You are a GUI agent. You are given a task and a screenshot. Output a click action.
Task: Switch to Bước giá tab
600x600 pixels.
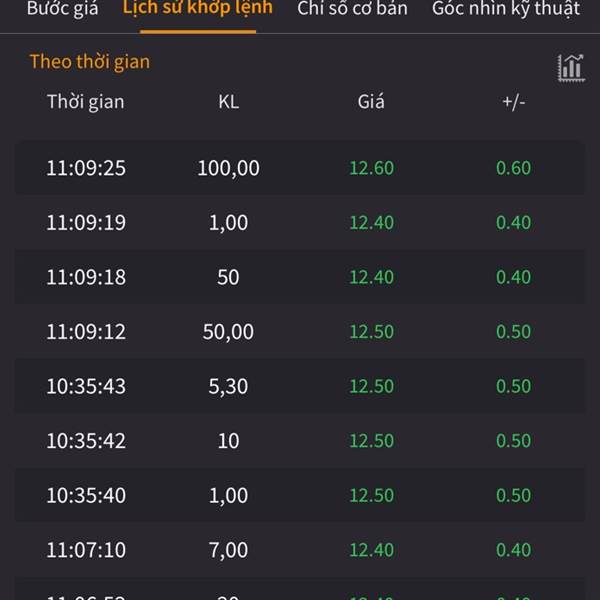(62, 8)
